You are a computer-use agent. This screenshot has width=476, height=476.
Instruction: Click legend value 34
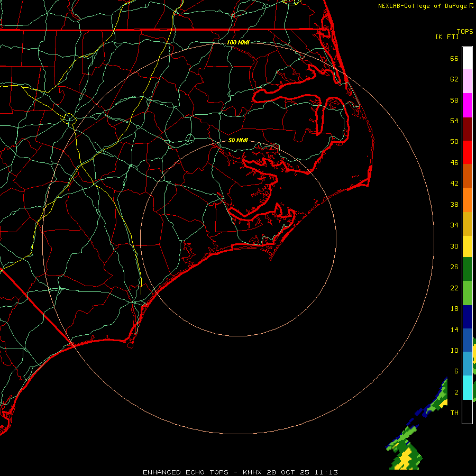454,225
